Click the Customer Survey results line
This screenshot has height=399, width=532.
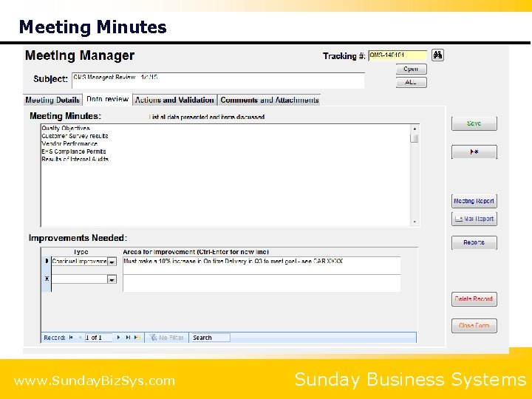(x=75, y=136)
